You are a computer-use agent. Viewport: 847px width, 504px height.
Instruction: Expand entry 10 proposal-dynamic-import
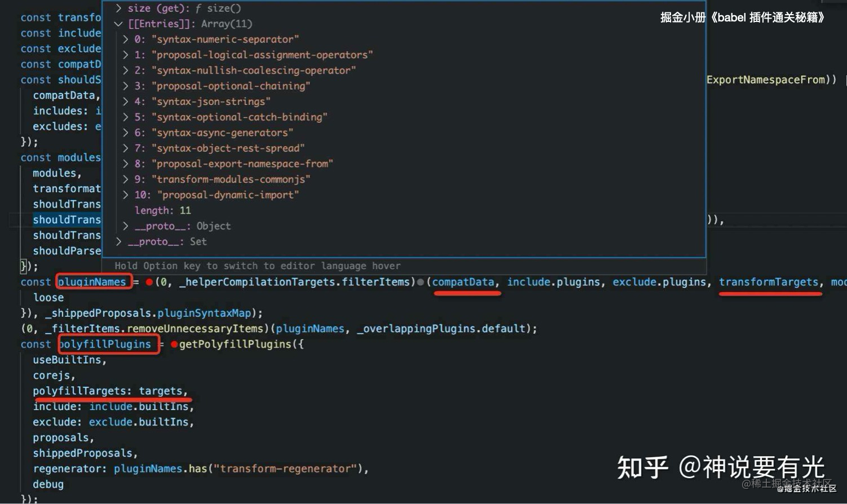coord(126,195)
